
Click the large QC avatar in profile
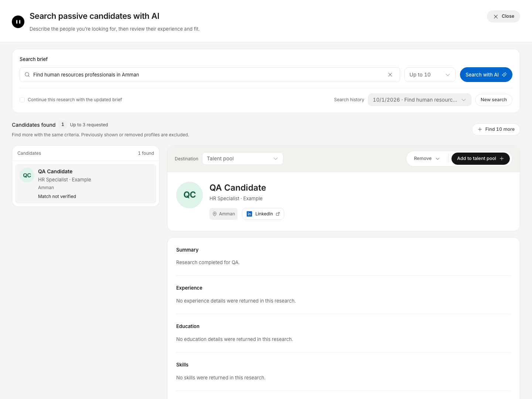[190, 195]
